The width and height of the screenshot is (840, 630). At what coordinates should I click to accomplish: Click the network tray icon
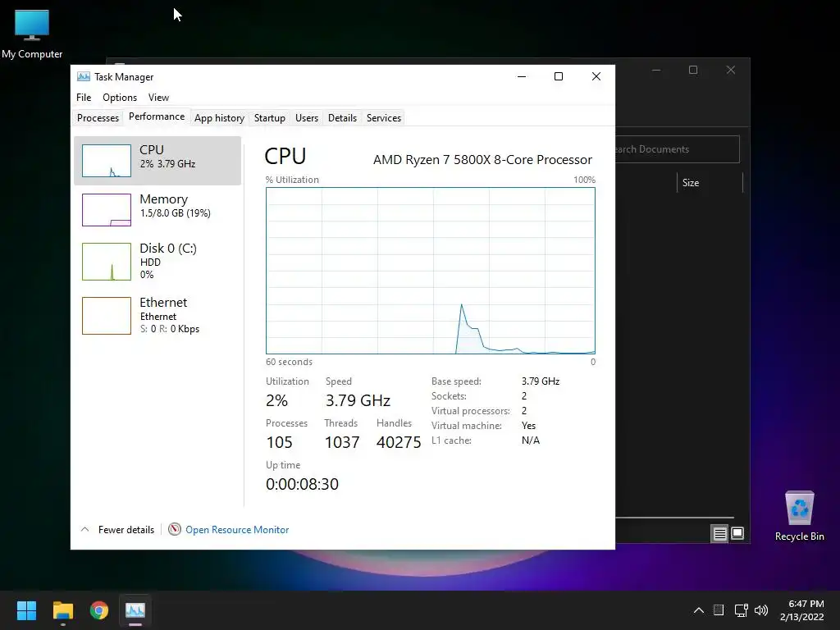pos(741,610)
